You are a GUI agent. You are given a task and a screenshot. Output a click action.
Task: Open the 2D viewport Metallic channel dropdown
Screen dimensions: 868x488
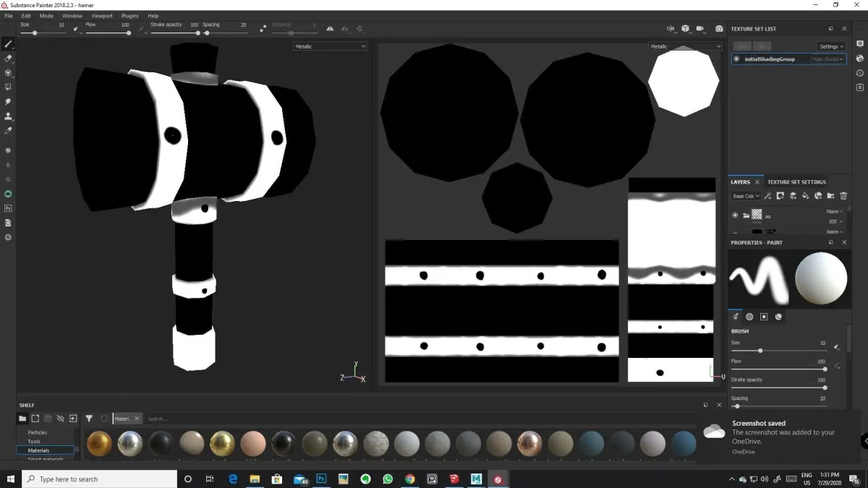click(685, 46)
